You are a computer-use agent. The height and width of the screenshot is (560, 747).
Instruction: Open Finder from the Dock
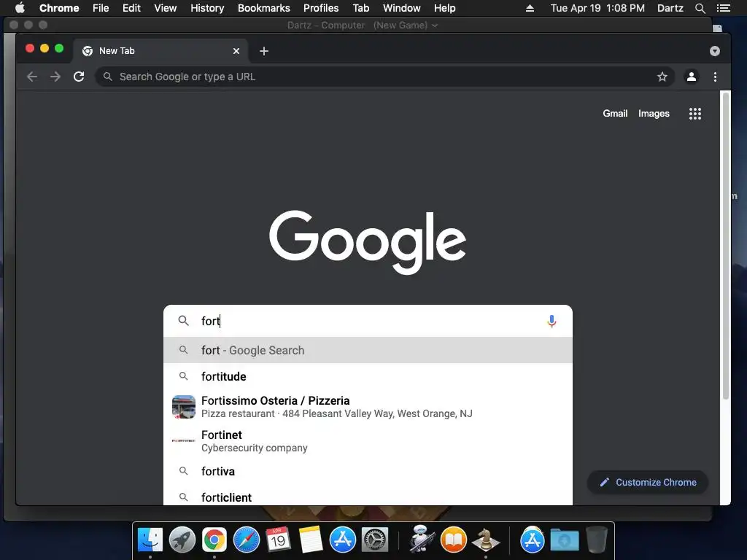pyautogui.click(x=150, y=540)
